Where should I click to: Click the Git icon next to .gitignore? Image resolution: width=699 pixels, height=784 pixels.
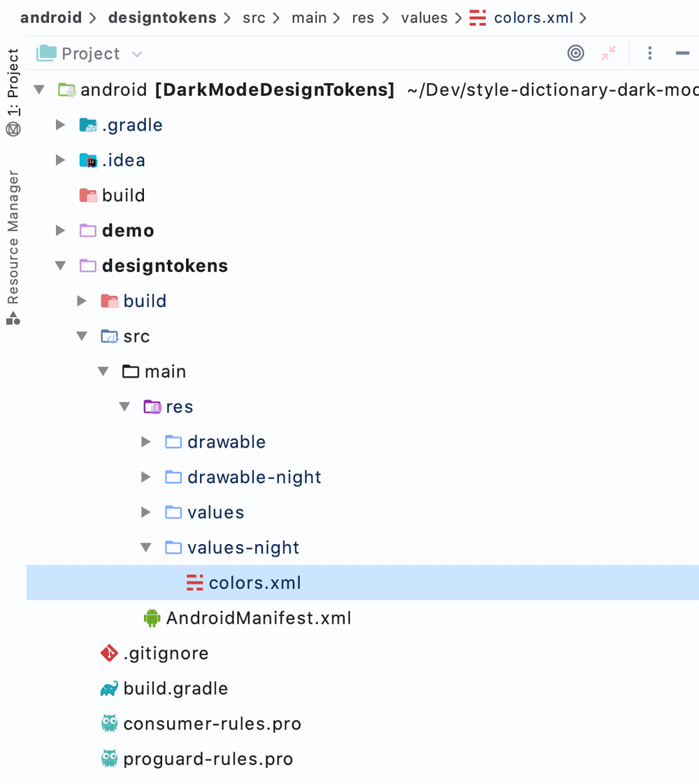[107, 653]
